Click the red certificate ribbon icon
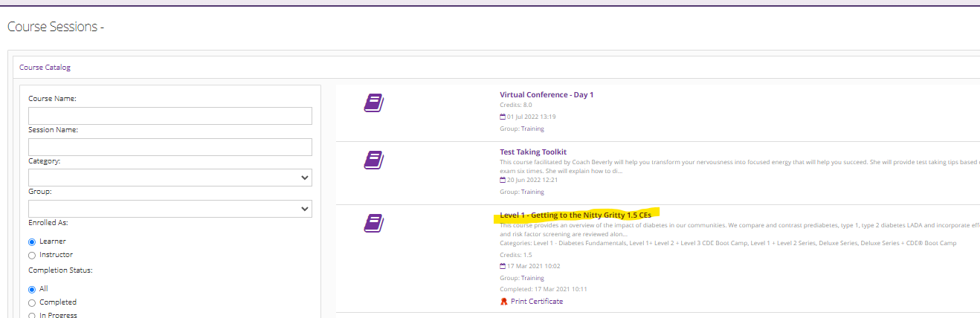The width and height of the screenshot is (980, 318). pos(504,302)
